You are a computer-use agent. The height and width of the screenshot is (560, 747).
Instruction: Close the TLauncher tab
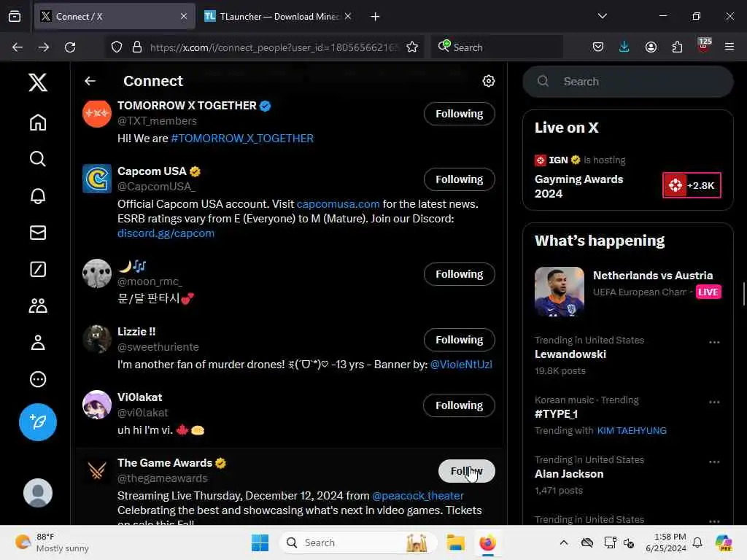tap(348, 17)
